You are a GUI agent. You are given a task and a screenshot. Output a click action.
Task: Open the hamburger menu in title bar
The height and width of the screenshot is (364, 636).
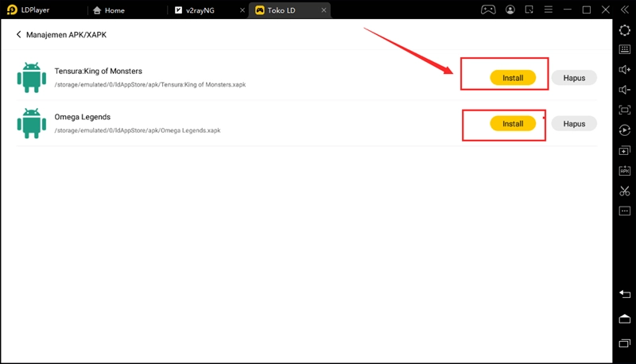click(x=549, y=10)
